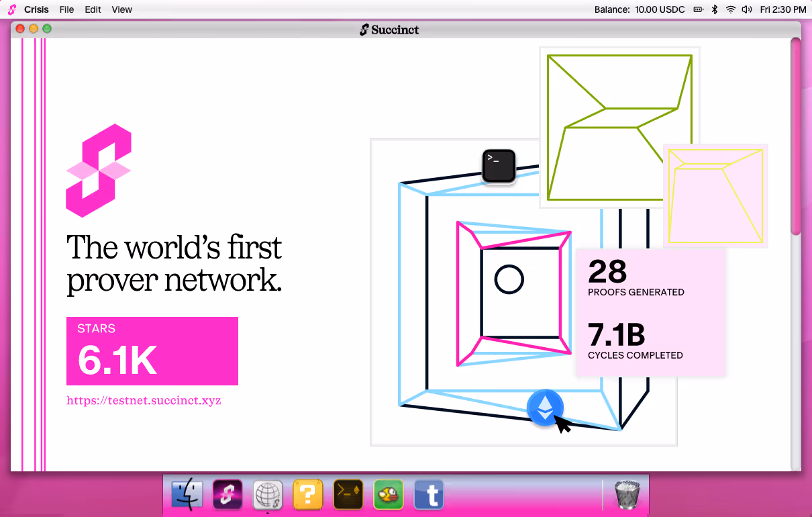The image size is (812, 517).
Task: Follow the testnet.succinct.xyz link
Action: pyautogui.click(x=144, y=401)
